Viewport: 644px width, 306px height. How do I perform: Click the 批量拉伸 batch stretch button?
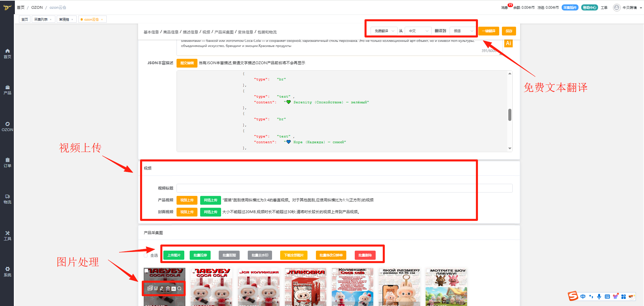pyautogui.click(x=200, y=255)
